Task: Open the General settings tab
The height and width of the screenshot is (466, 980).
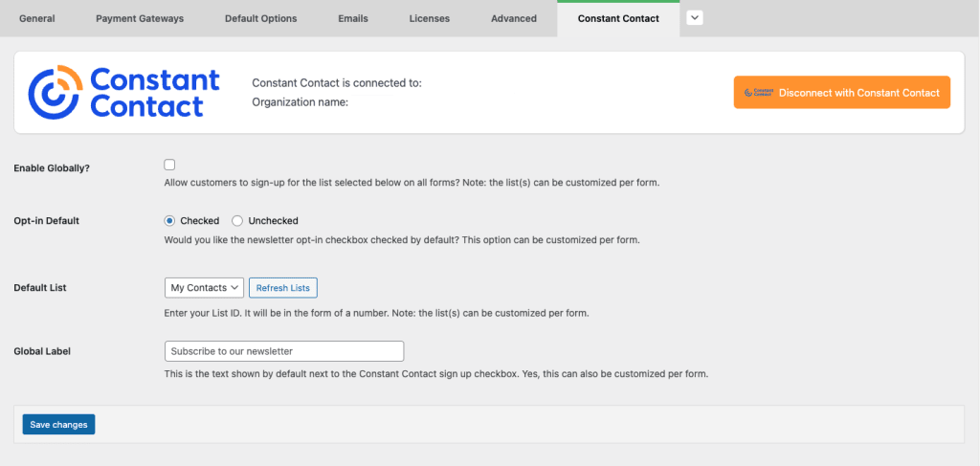Action: (x=37, y=19)
